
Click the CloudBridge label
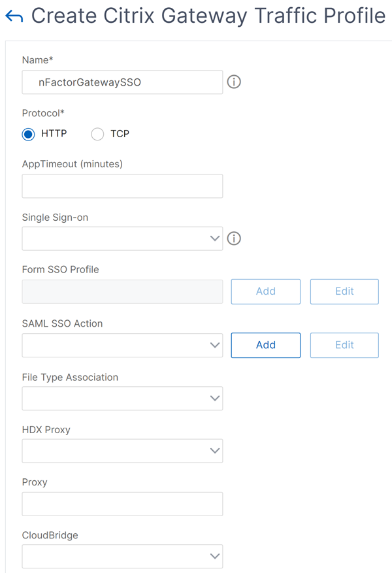coord(50,535)
